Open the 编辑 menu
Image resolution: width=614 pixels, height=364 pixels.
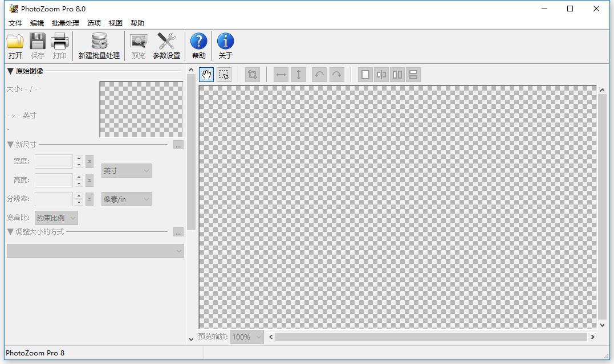coord(37,23)
